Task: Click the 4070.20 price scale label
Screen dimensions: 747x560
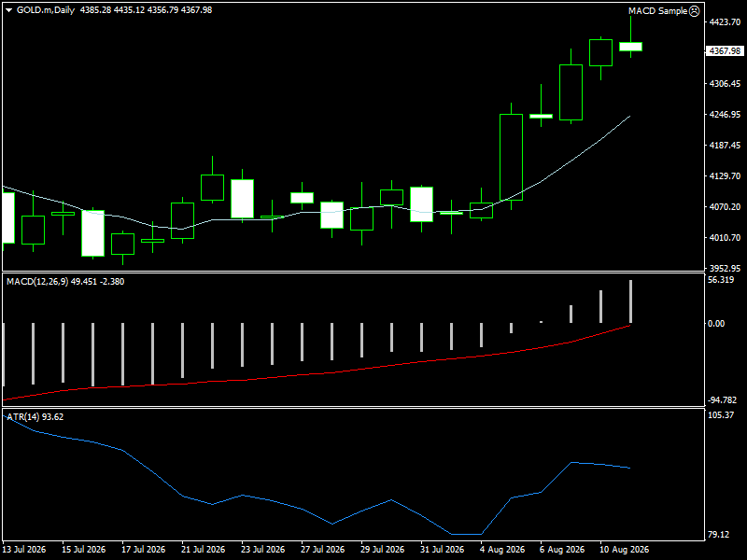Action: click(x=725, y=206)
